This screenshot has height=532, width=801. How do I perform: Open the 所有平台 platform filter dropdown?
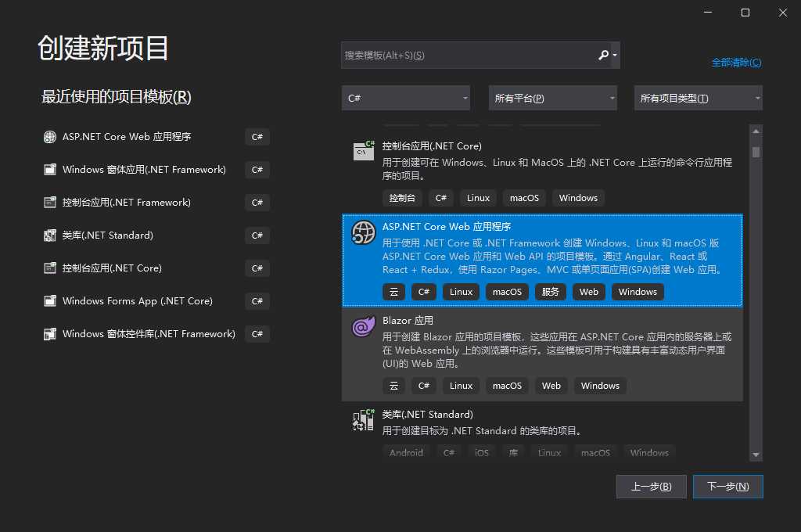[553, 98]
